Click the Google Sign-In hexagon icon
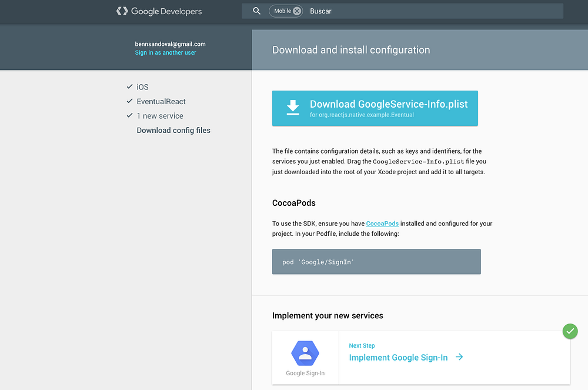Screen dimensions: 588x390 click(x=305, y=354)
